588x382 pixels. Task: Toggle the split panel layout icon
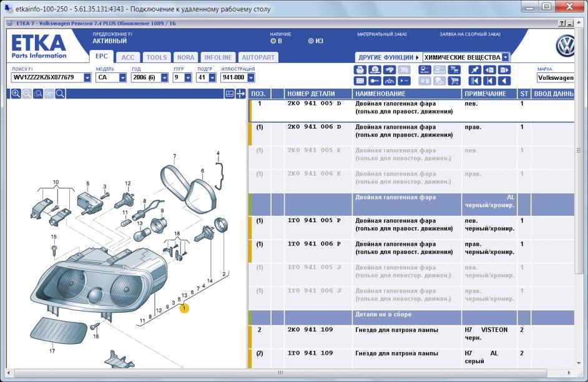(230, 94)
